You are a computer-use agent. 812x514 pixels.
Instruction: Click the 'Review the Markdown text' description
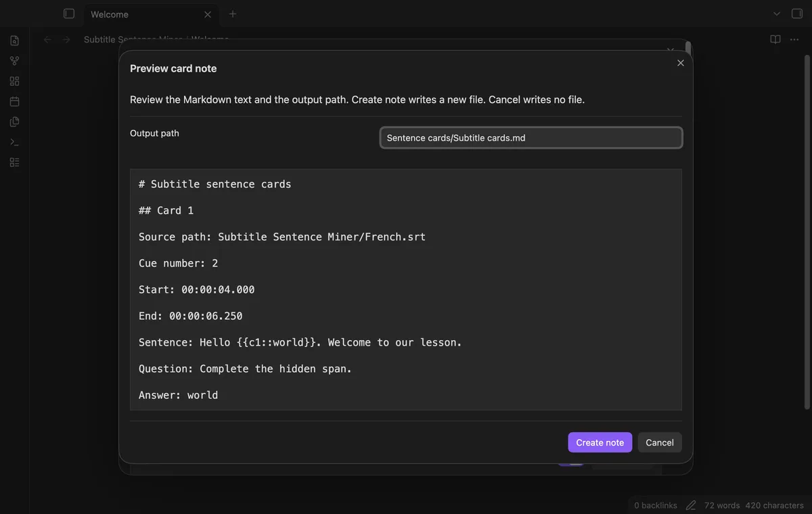[357, 99]
